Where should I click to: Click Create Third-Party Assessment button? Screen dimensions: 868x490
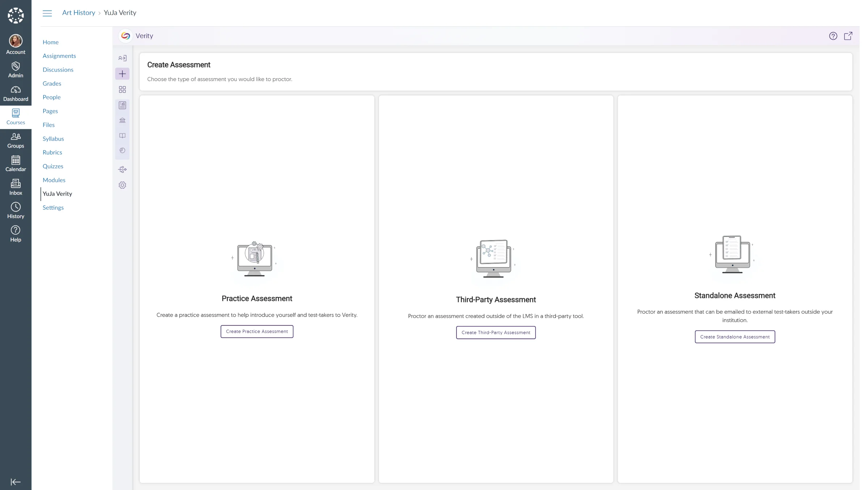pos(495,332)
